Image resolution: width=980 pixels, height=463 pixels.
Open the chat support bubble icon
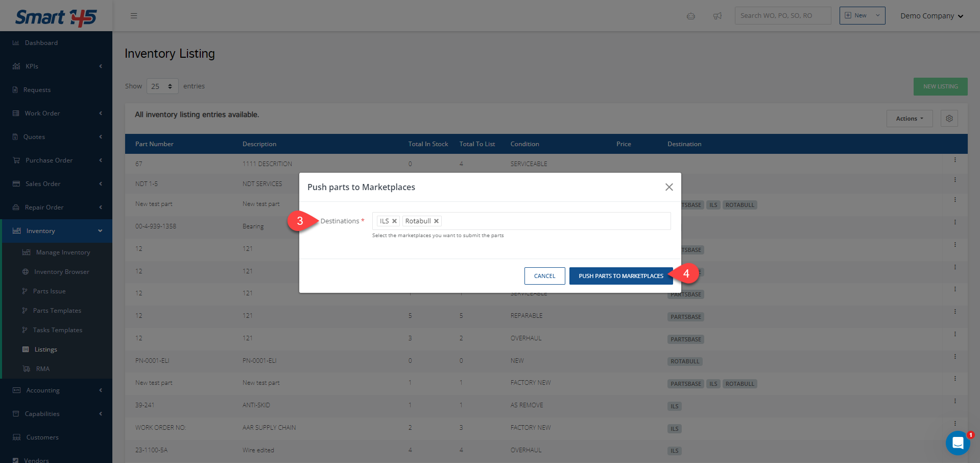(958, 443)
